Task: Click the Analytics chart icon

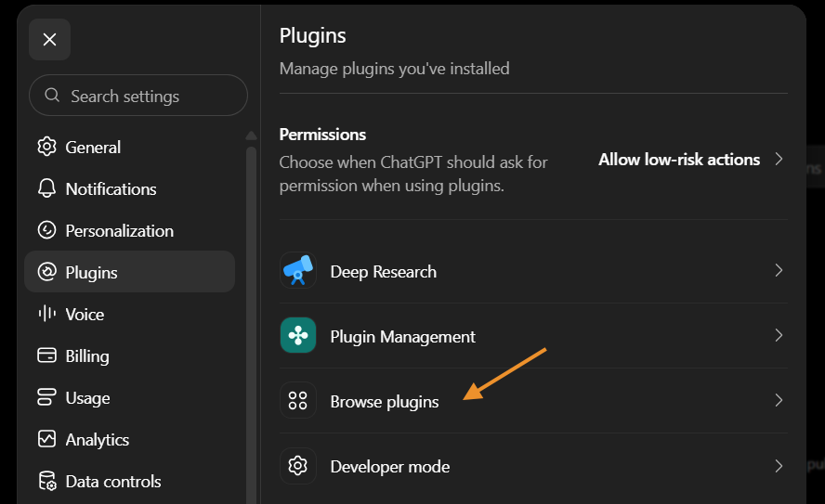Action: click(46, 439)
